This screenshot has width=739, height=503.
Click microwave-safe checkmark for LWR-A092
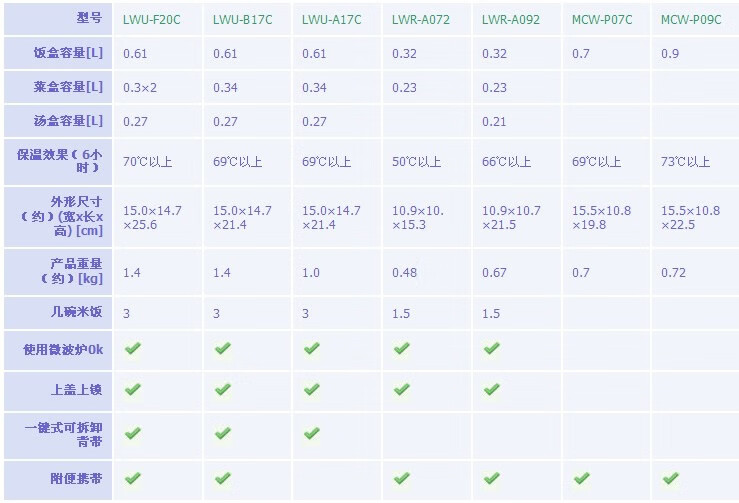coord(491,348)
